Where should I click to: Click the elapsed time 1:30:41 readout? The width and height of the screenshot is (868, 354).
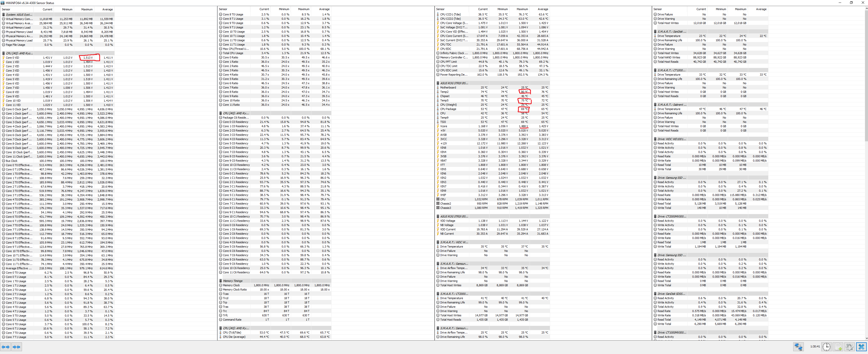815,347
